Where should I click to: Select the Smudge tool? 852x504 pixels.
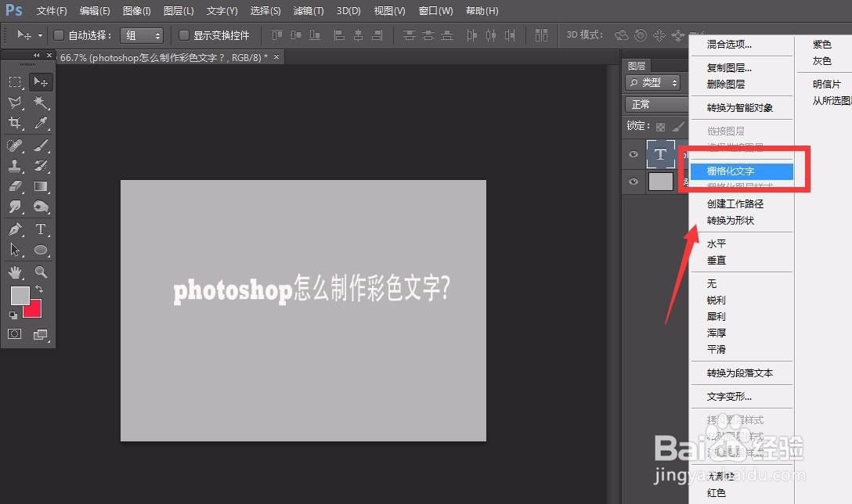15,207
